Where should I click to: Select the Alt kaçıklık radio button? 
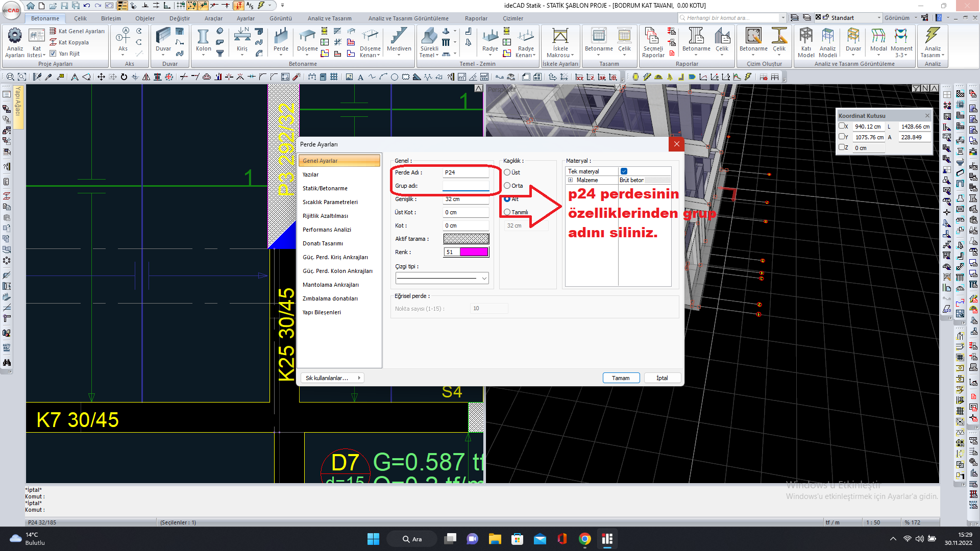(x=507, y=199)
